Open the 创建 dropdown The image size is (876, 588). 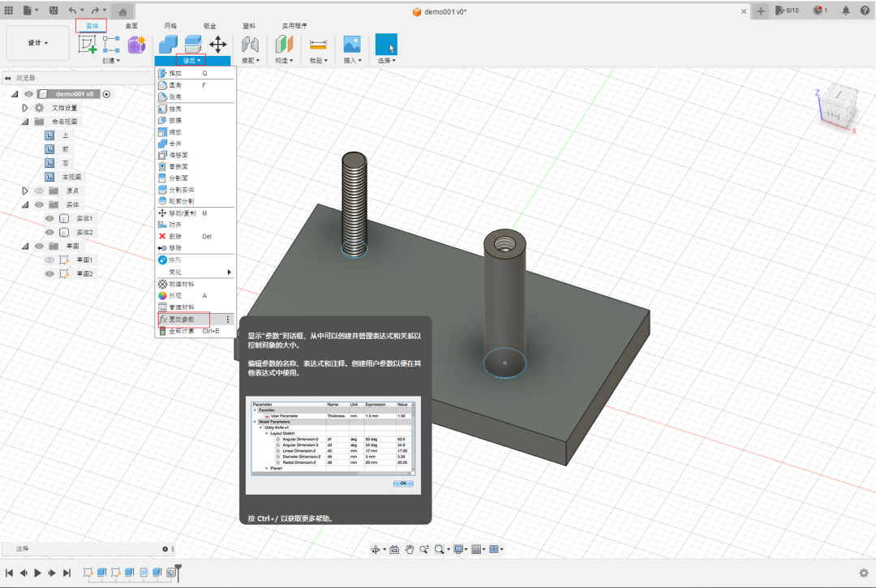pos(111,60)
